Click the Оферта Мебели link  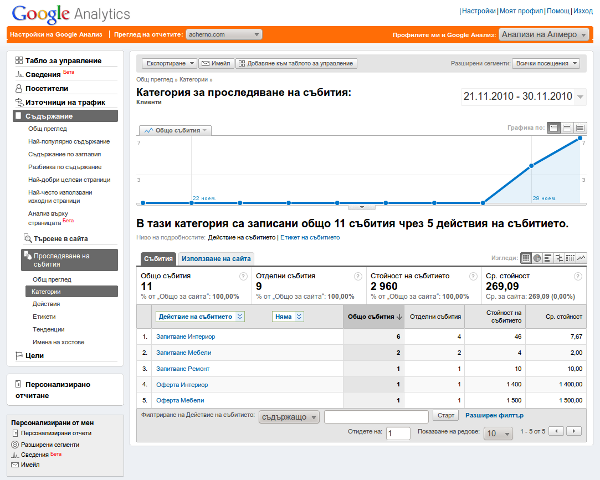(x=180, y=400)
